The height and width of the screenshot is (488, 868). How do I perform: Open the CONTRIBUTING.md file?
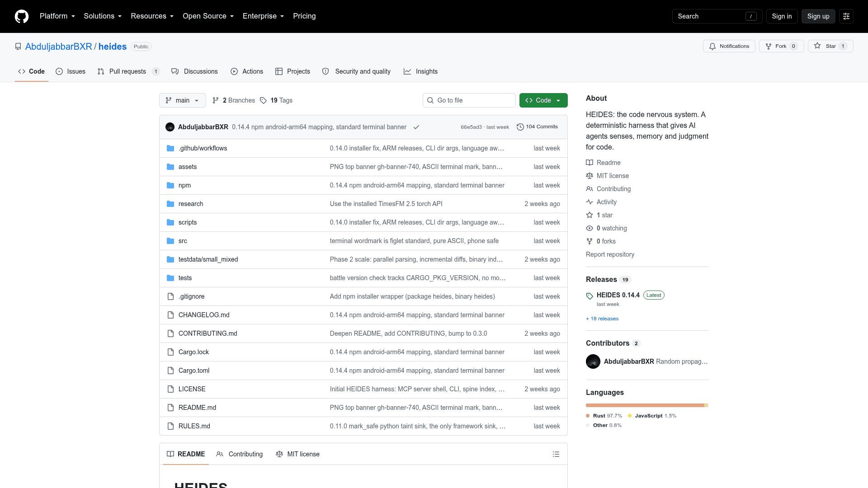[x=208, y=333]
